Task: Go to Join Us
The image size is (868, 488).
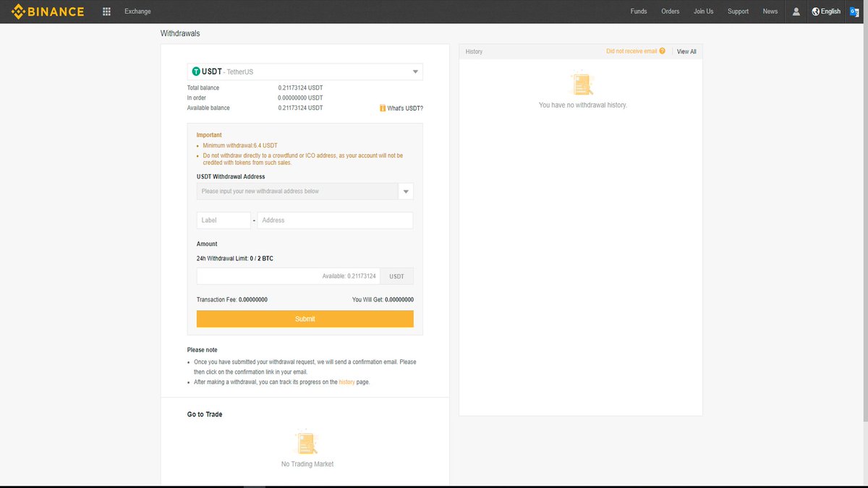Action: tap(703, 12)
